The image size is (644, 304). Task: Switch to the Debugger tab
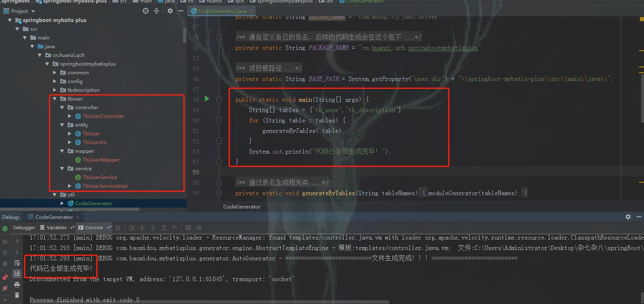(x=24, y=228)
